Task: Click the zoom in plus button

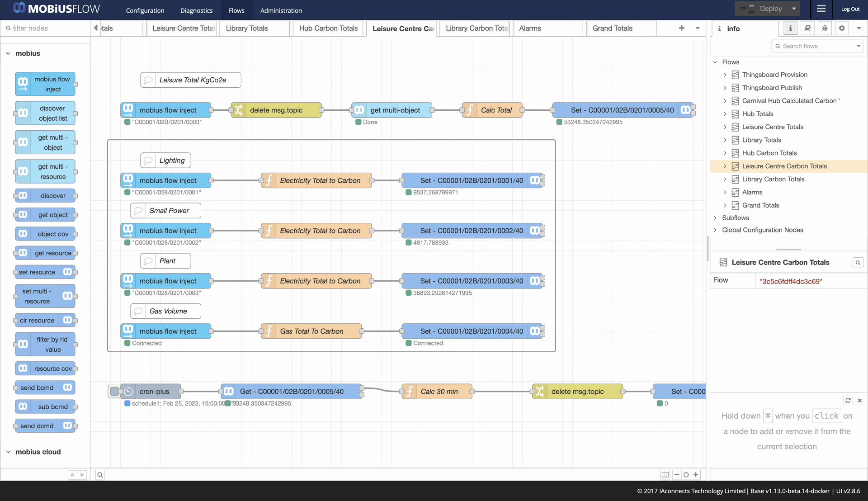Action: pyautogui.click(x=696, y=474)
